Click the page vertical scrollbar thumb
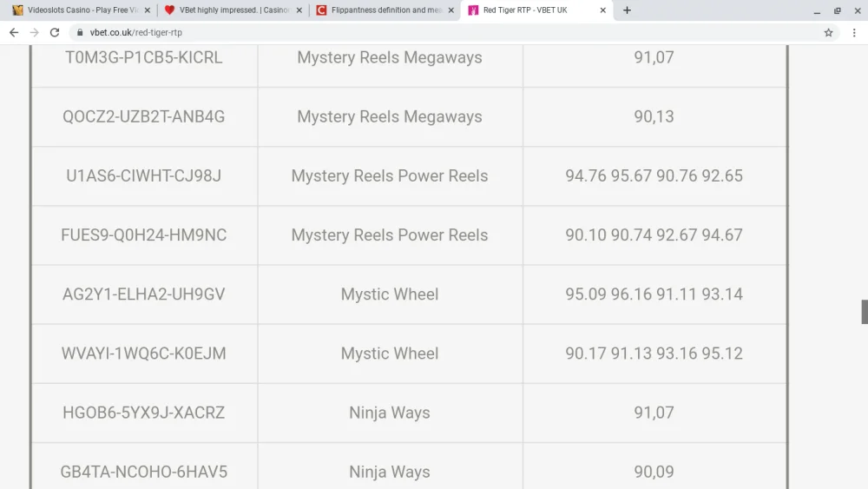Screen dimensions: 868x489 865,312
